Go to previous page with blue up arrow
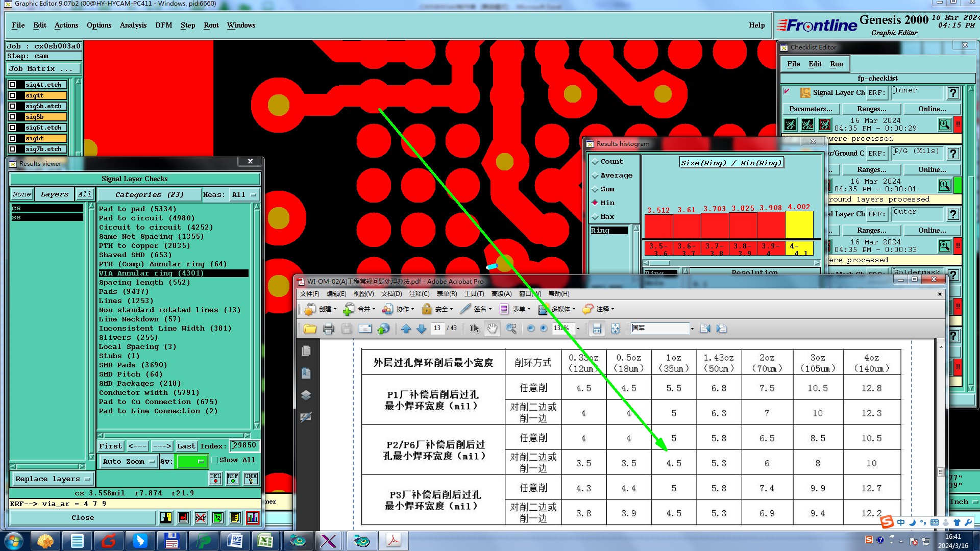 point(406,329)
